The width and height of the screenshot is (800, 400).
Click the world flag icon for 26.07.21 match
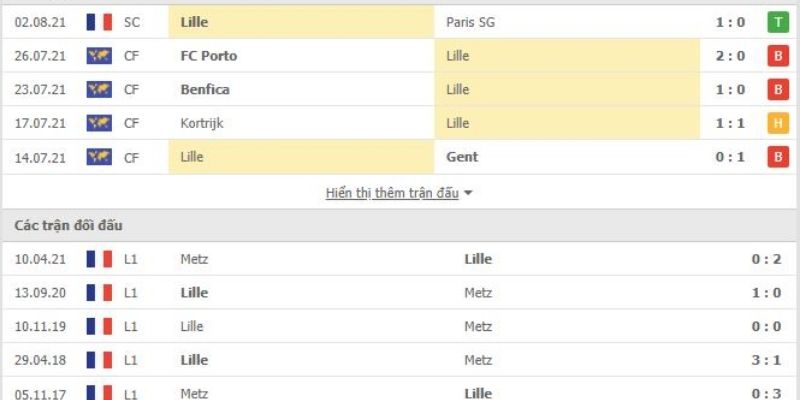pyautogui.click(x=99, y=56)
